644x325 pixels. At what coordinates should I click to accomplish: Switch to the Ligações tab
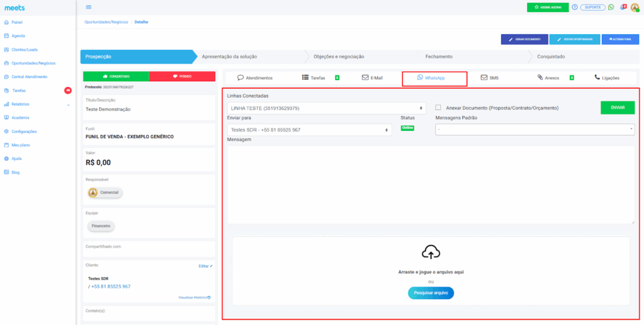[x=607, y=78]
